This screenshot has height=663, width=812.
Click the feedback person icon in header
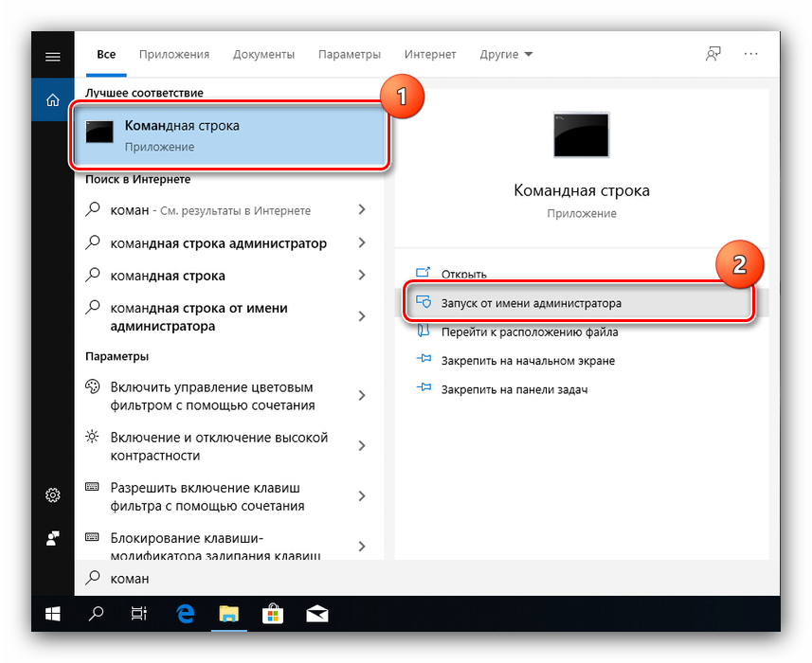(713, 54)
